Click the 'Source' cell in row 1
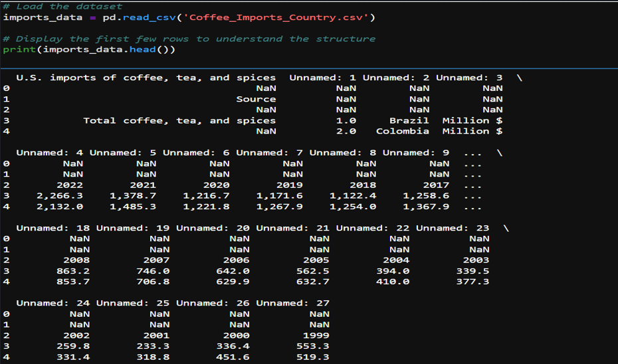The image size is (618, 364). (x=256, y=99)
